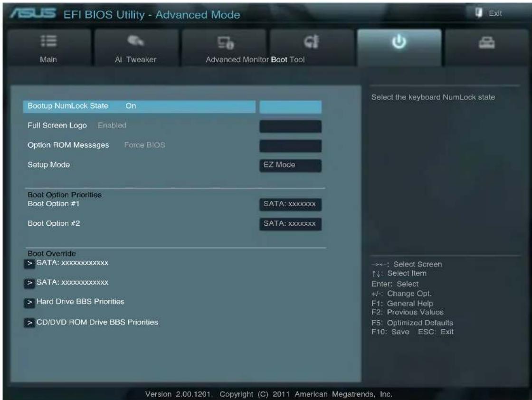532x400 pixels.
Task: Select the second SATA boot override arrow
Action: tap(29, 283)
